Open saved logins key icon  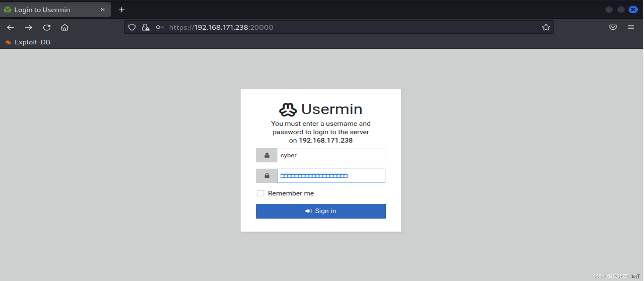click(x=160, y=27)
